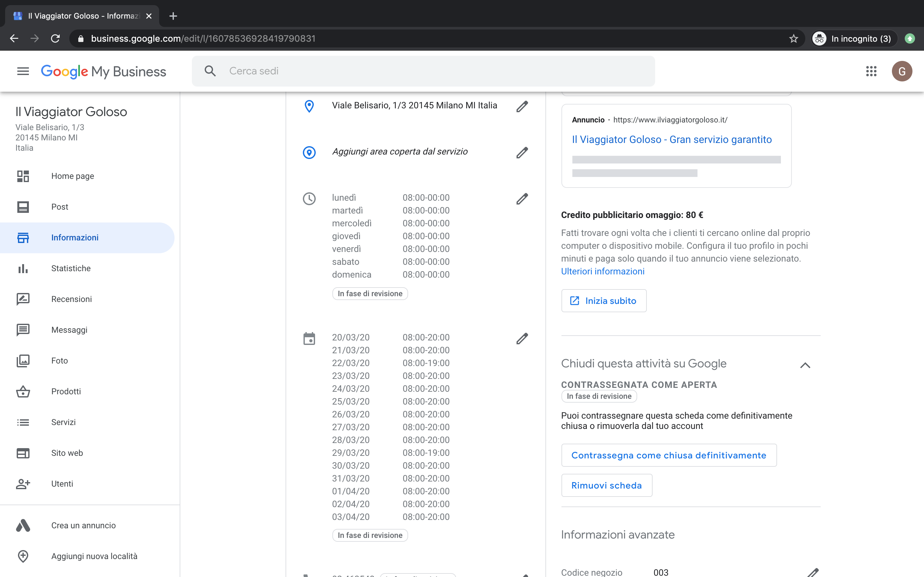Edit weekly opening hours pencil icon
924x577 pixels.
[522, 199]
